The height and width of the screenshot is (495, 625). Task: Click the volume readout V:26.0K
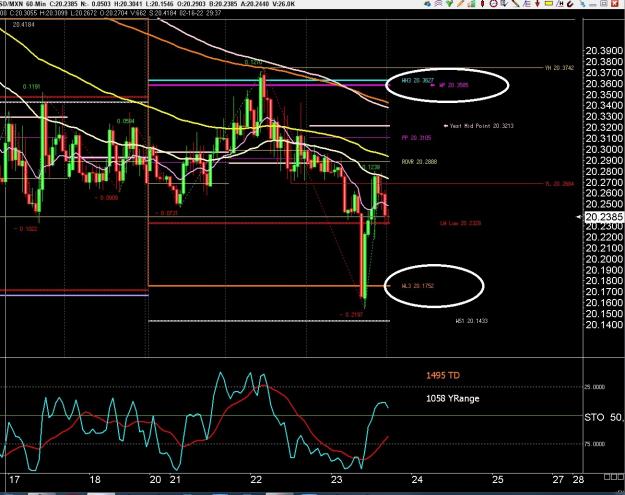pos(285,4)
